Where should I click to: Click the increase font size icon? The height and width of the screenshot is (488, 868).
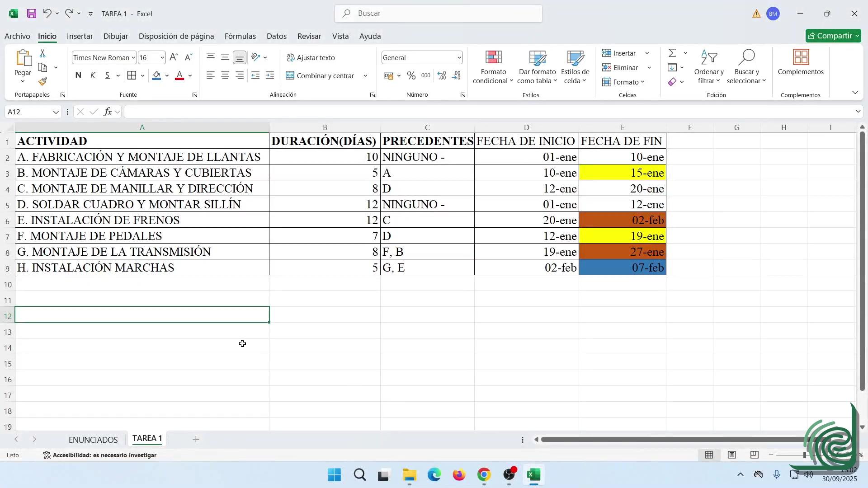click(174, 57)
